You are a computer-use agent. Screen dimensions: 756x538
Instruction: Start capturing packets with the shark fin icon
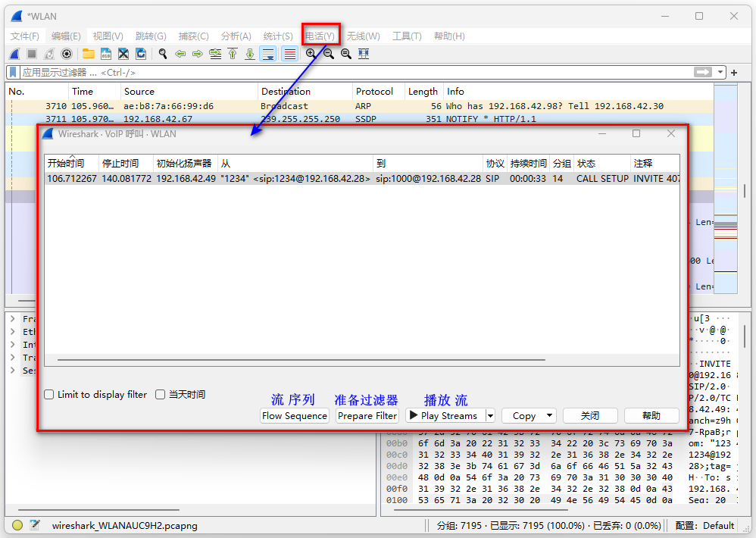pos(15,54)
